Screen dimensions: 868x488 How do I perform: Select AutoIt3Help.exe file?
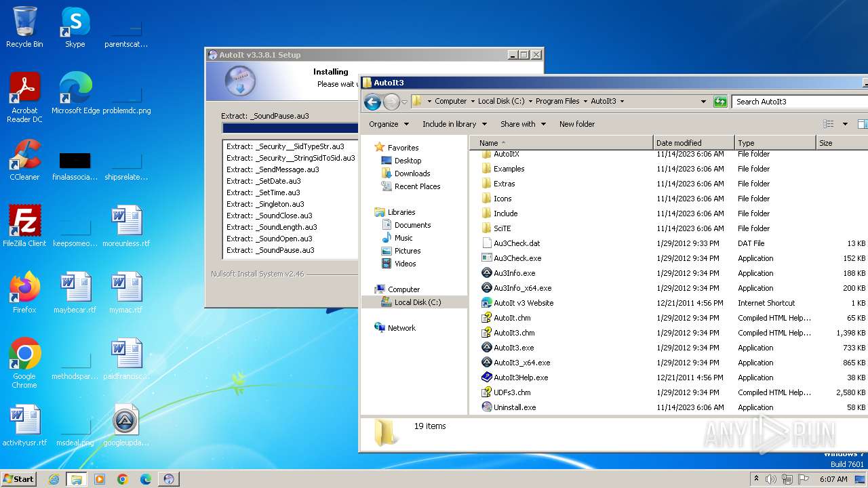521,378
